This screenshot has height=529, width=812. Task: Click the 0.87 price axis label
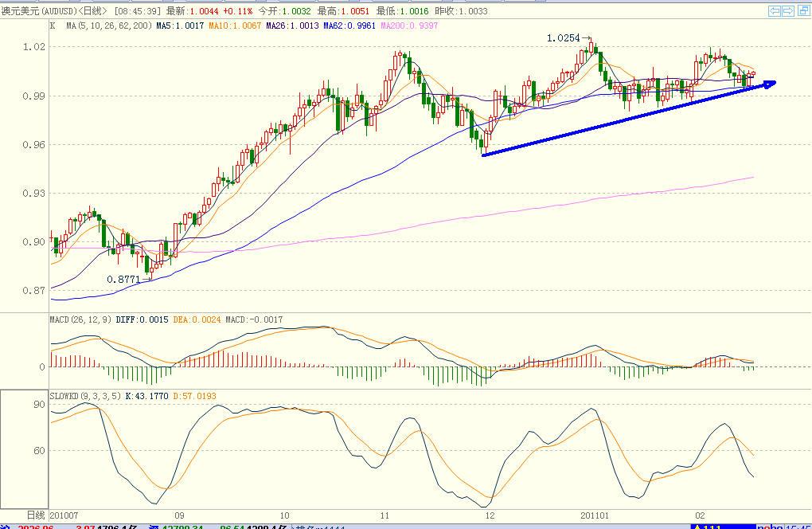pyautogui.click(x=34, y=291)
